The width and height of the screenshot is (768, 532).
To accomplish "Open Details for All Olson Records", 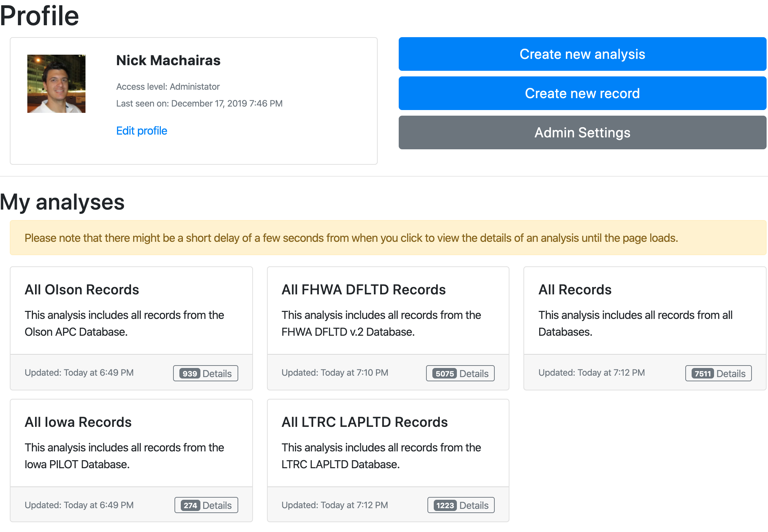I will point(206,373).
